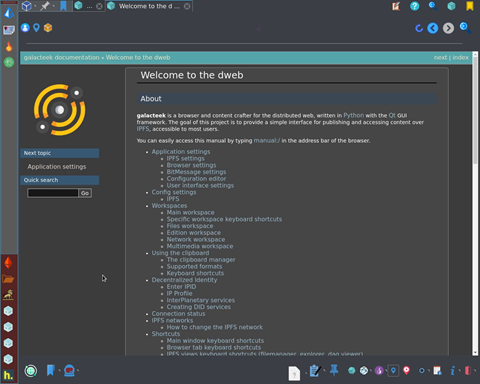Follow the 'Qt' link in About text
480x384 pixels.
[x=392, y=115]
